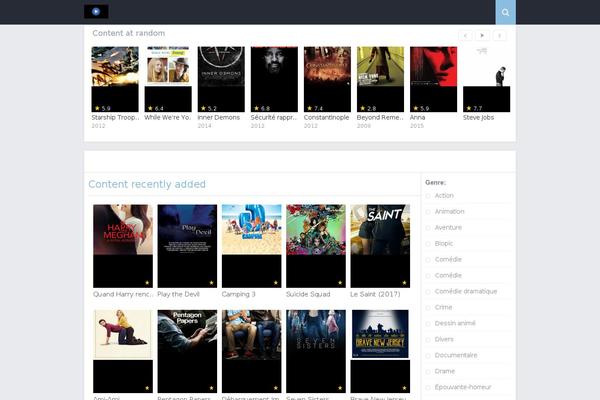
Task: Go to previous random content arrow
Action: 465,36
